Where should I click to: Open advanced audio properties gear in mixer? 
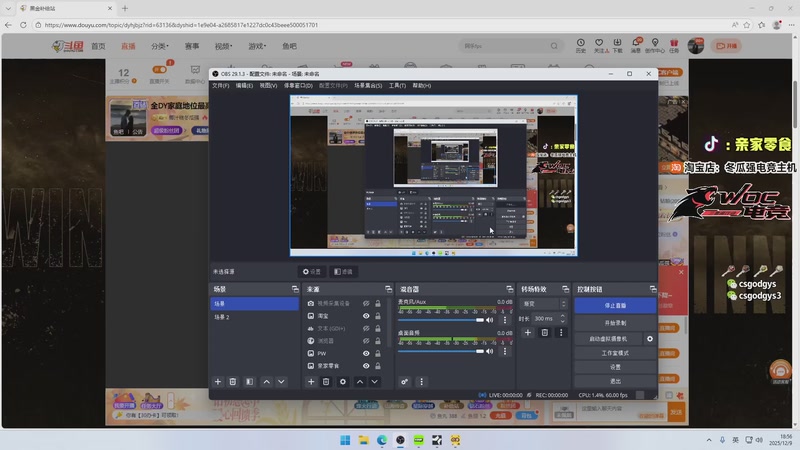coord(405,382)
